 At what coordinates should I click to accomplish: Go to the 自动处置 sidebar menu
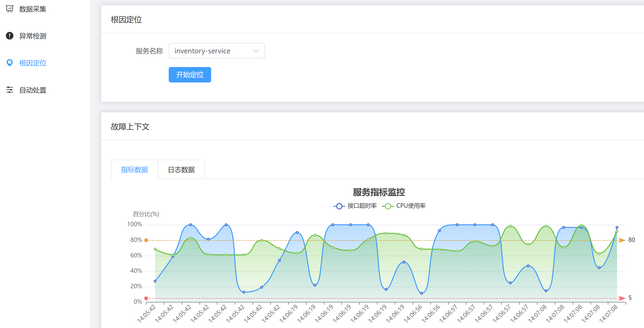33,90
